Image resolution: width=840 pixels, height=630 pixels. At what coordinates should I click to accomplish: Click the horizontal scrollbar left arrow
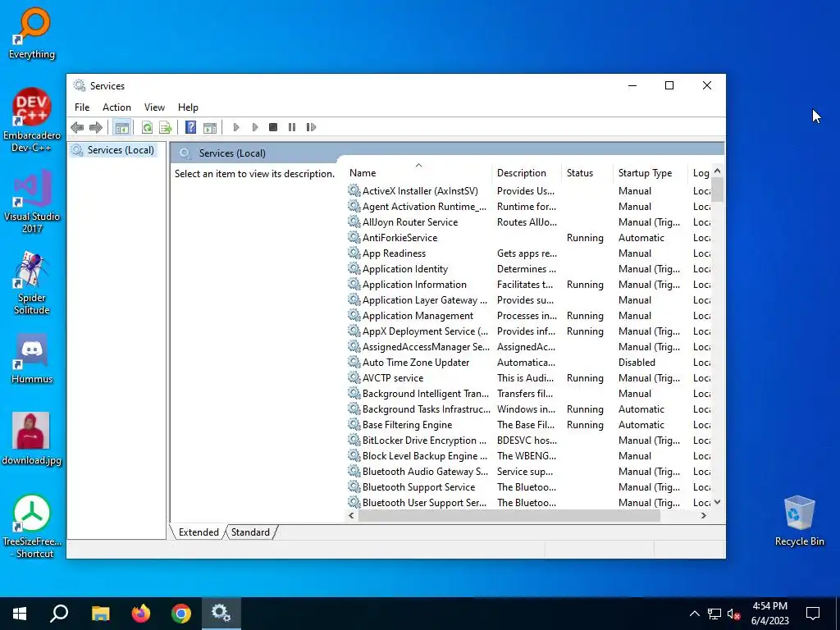[351, 515]
